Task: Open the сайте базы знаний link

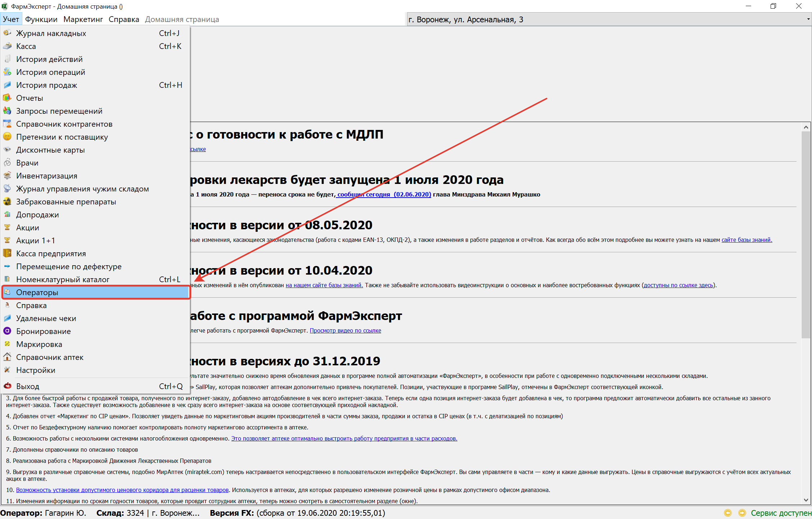Action: pos(747,240)
